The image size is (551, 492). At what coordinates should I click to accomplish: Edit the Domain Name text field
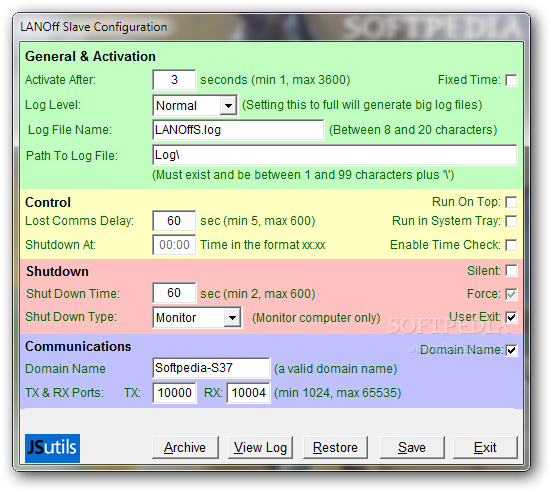(211, 368)
